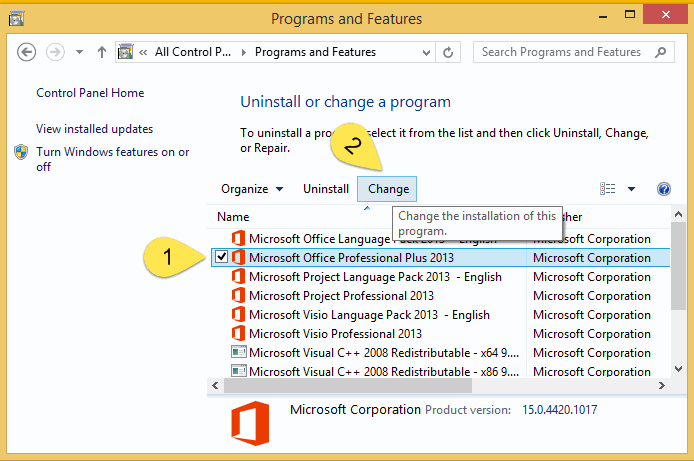694x461 pixels.
Task: Click the vertical scrollbar thumb
Action: 678,266
